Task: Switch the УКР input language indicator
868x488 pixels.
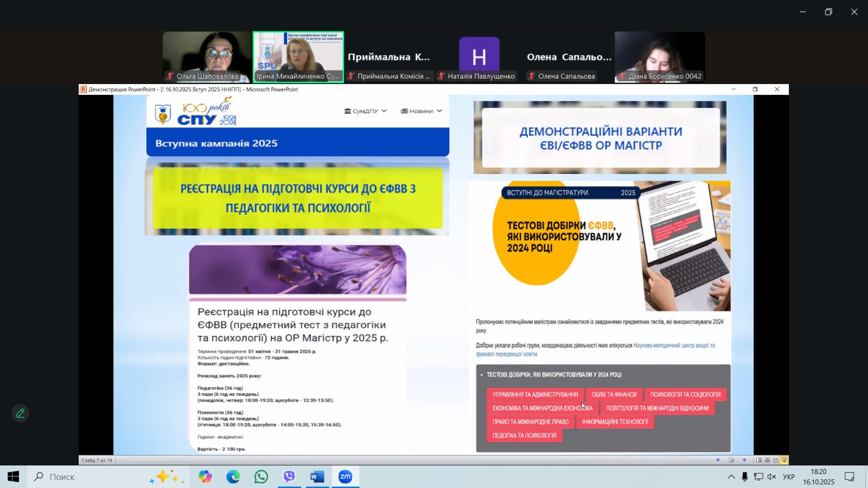Action: (x=789, y=477)
